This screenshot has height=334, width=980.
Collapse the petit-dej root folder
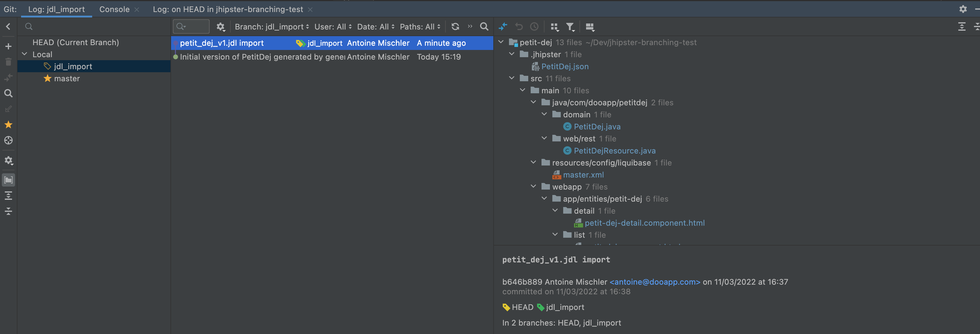[x=501, y=42]
